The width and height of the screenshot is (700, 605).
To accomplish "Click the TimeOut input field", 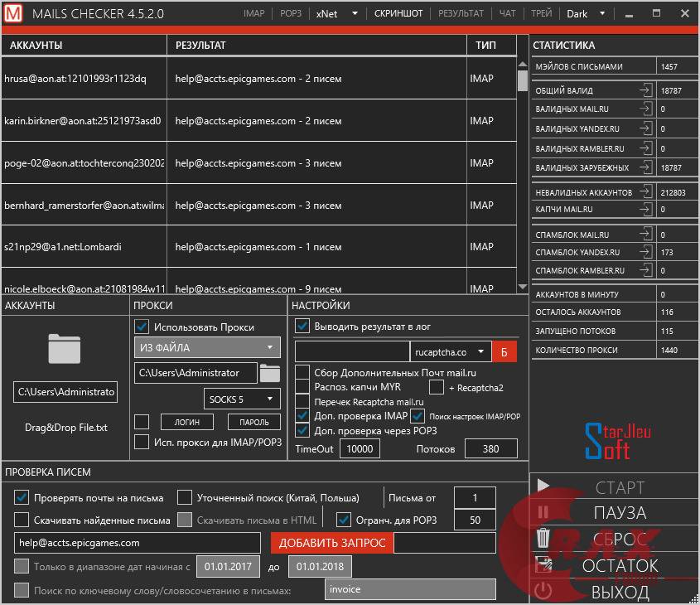I will click(359, 448).
